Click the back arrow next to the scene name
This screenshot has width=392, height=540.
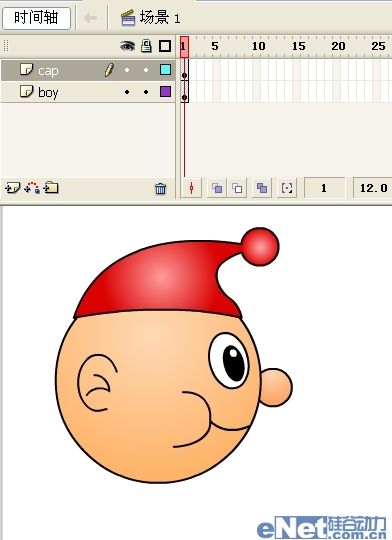pos(91,18)
